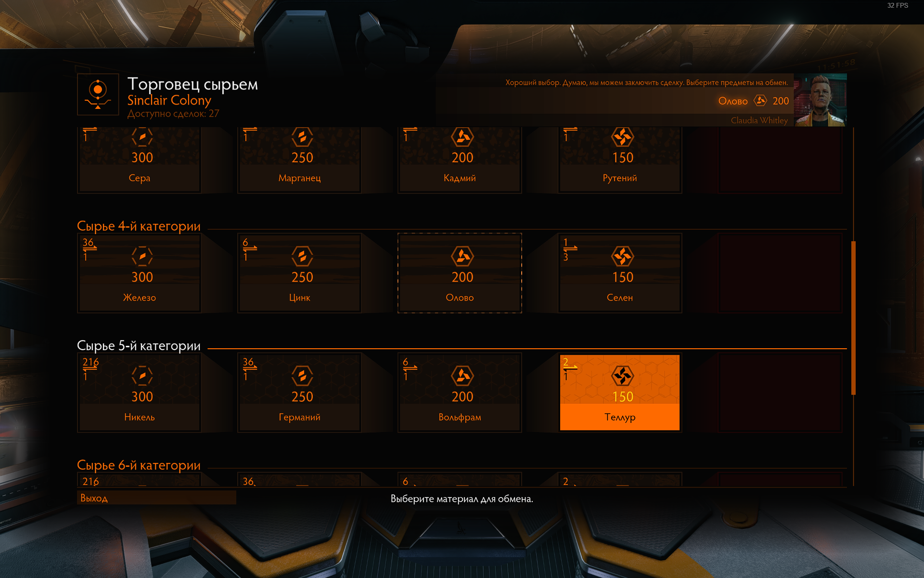Click the Сырье 6-й категории header
Image resolution: width=924 pixels, height=578 pixels.
(139, 465)
